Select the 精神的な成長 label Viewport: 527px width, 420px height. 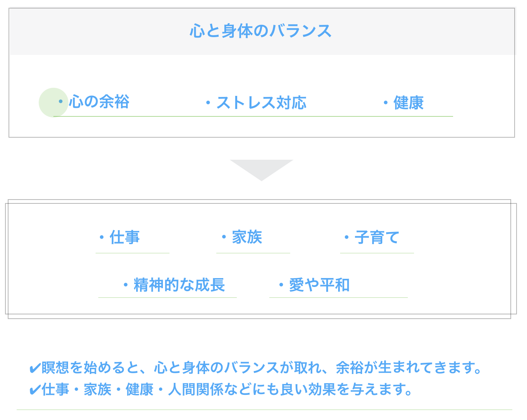pyautogui.click(x=179, y=285)
